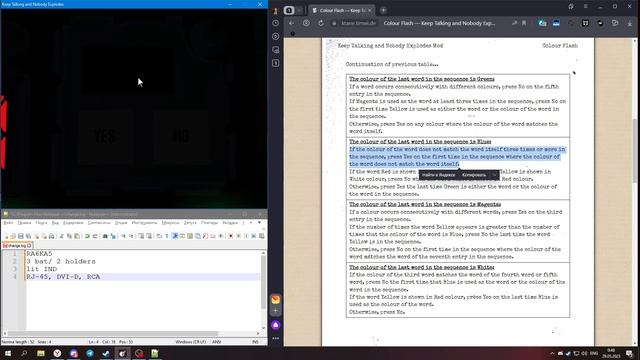Image resolution: width=640 pixels, height=360 pixels.
Task: Open the Вид menu in Notepad++
Action: coord(55,223)
